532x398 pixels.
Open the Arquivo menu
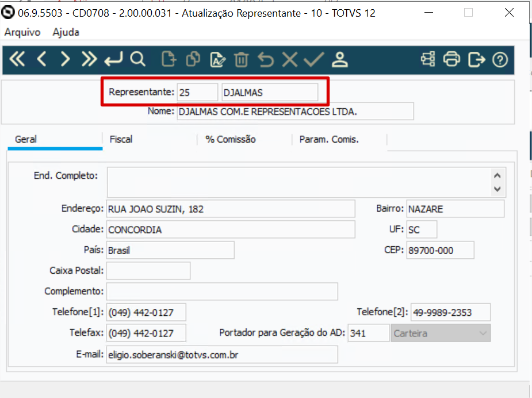coord(22,32)
